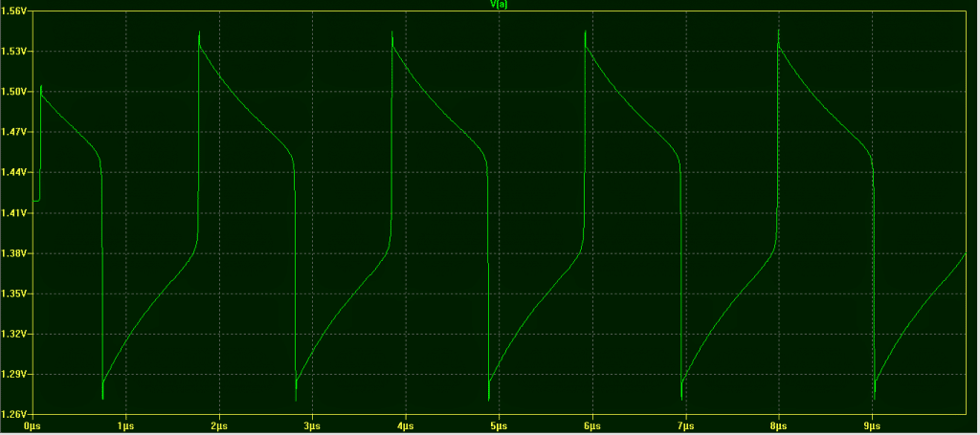Click the 1.35V vertical axis label

coord(15,294)
